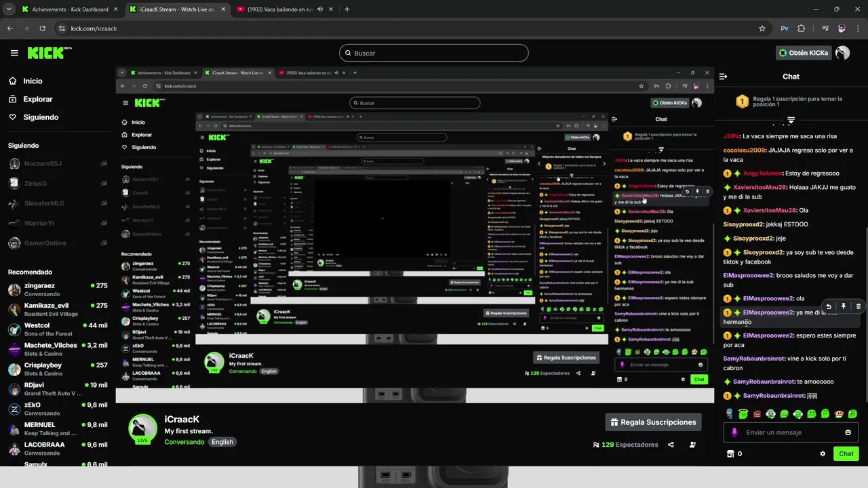This screenshot has height=488, width=868.
Task: Expand the chat leaderboard section handle
Action: [791, 120]
